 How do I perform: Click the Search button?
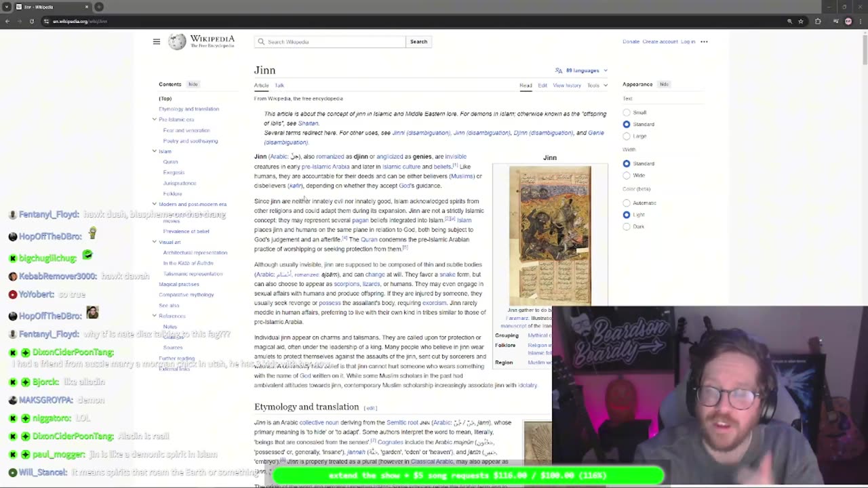[418, 42]
